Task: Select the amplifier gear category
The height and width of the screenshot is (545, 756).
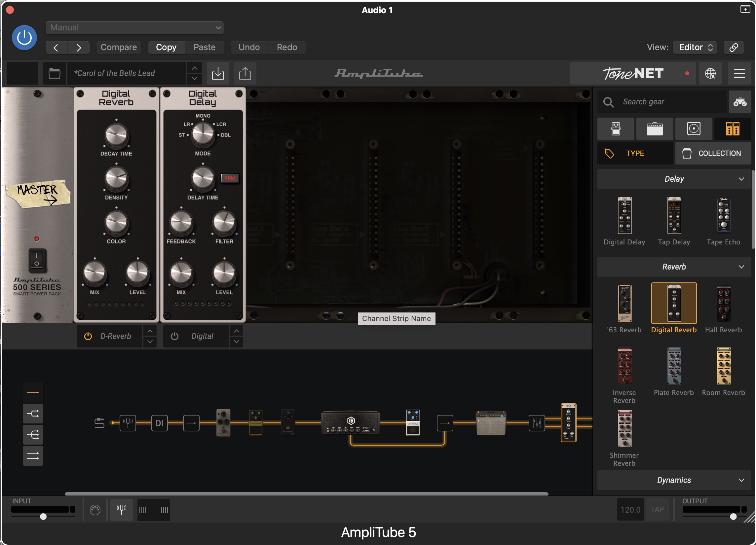Action: pos(655,129)
